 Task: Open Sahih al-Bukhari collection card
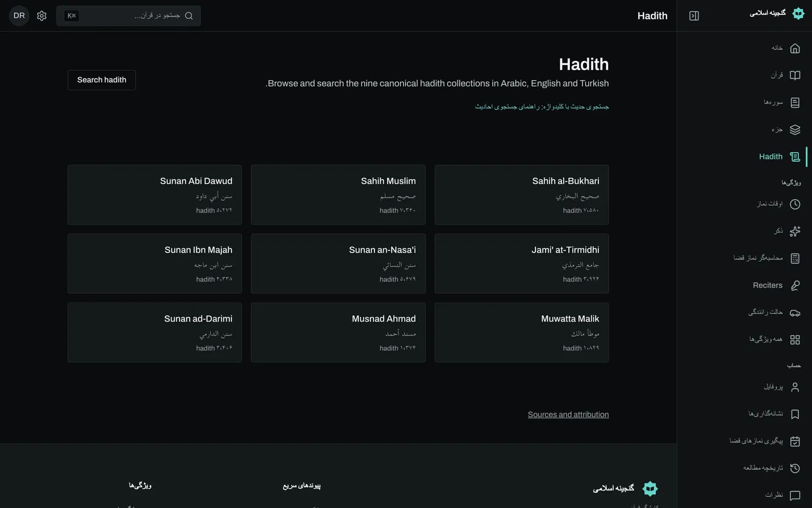pos(522,195)
